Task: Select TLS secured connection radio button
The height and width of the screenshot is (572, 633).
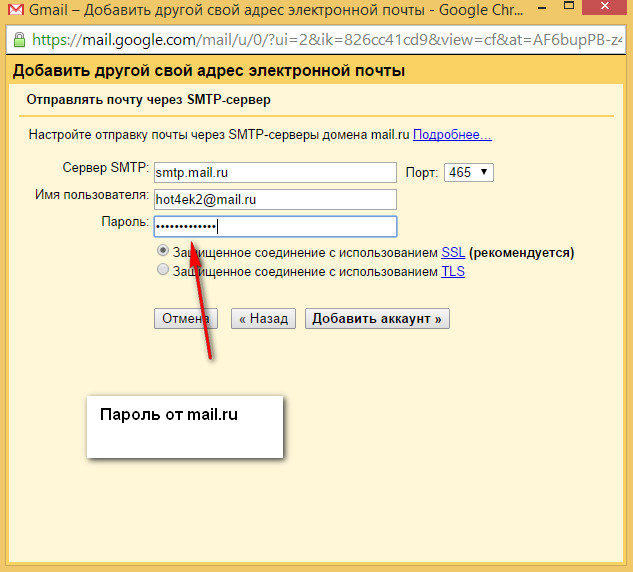Action: [163, 270]
